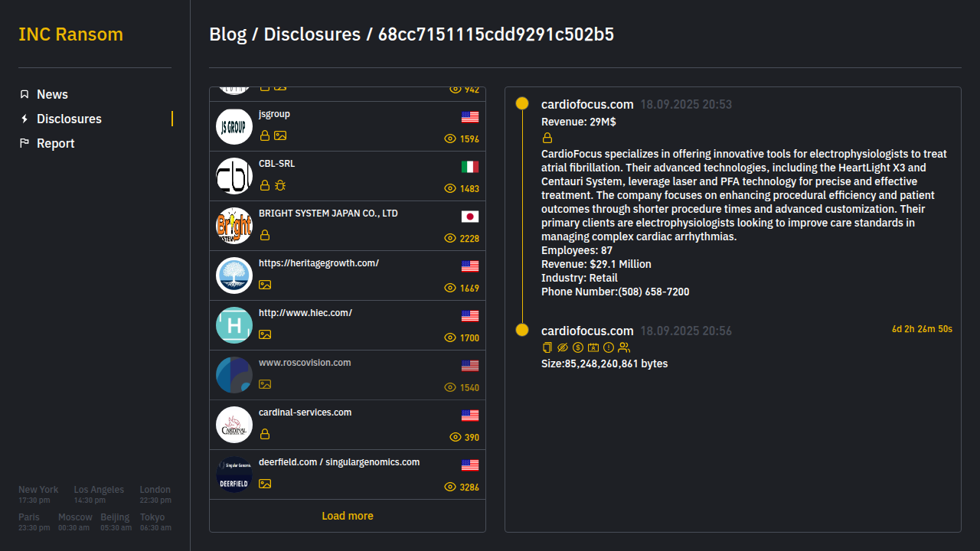Screen dimensions: 980x551
Task: Click the eye views icon next to 2228
Action: tap(450, 239)
